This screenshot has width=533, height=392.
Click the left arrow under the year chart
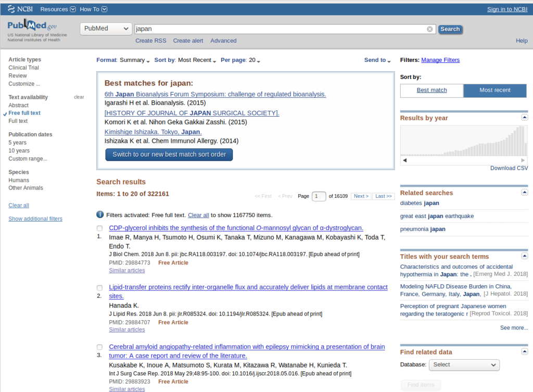404,160
